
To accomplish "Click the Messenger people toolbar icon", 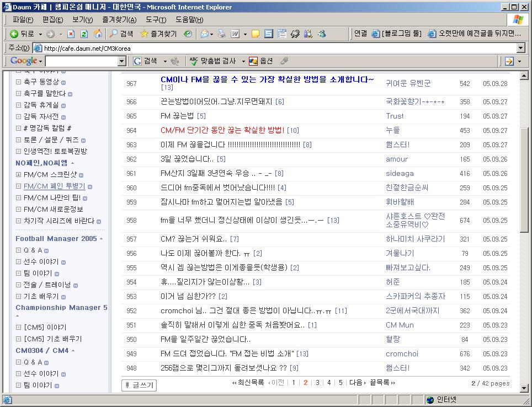I will pos(321,34).
